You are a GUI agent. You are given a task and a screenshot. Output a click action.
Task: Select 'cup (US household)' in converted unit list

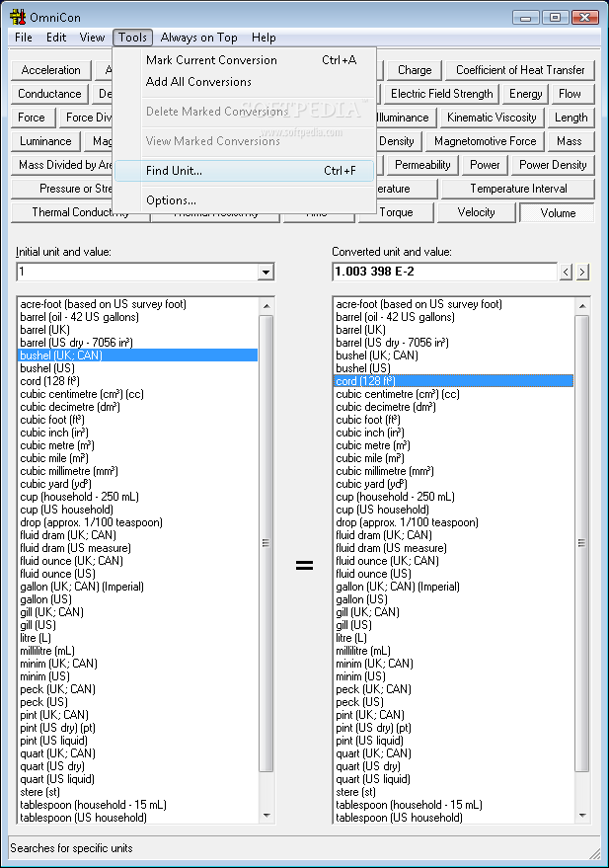click(454, 510)
